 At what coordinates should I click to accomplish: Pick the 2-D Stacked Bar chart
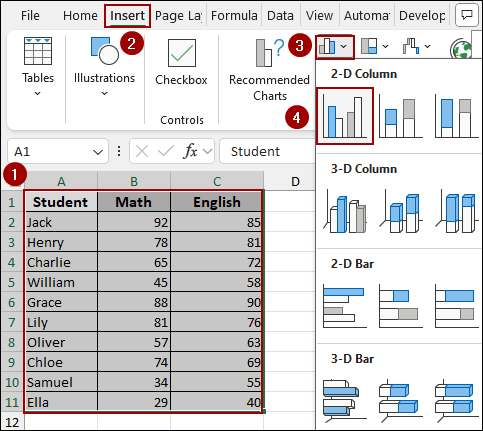click(x=400, y=306)
